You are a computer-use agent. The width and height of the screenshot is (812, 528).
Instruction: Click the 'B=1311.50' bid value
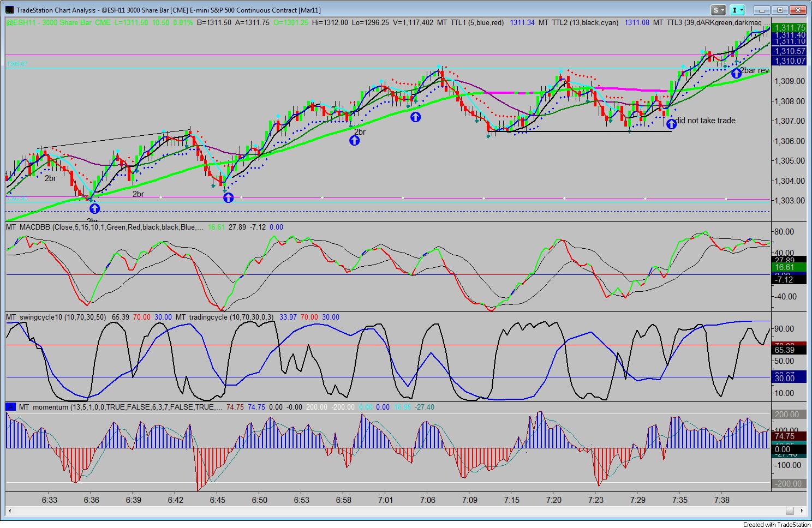[214, 22]
